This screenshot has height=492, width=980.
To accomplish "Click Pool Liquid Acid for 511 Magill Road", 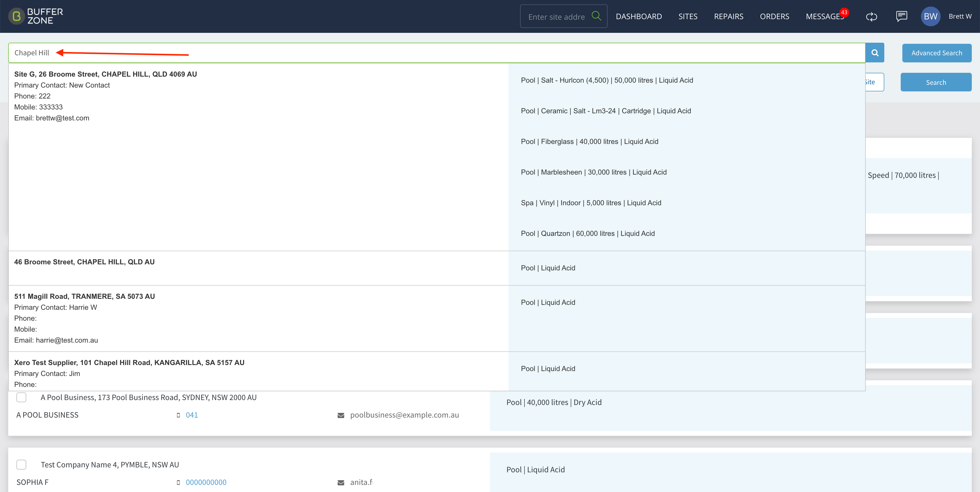I will coord(548,302).
